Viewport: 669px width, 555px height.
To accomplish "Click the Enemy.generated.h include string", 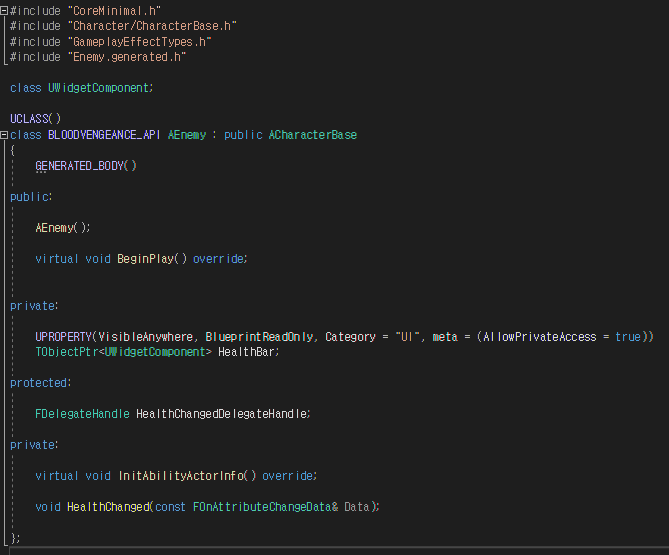I will (127, 57).
